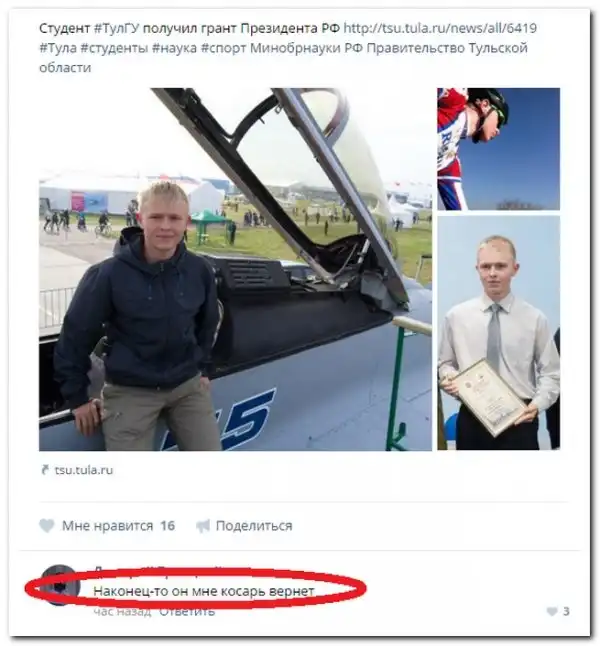Click Ответить under the comment
The image size is (600, 646).
tap(187, 611)
